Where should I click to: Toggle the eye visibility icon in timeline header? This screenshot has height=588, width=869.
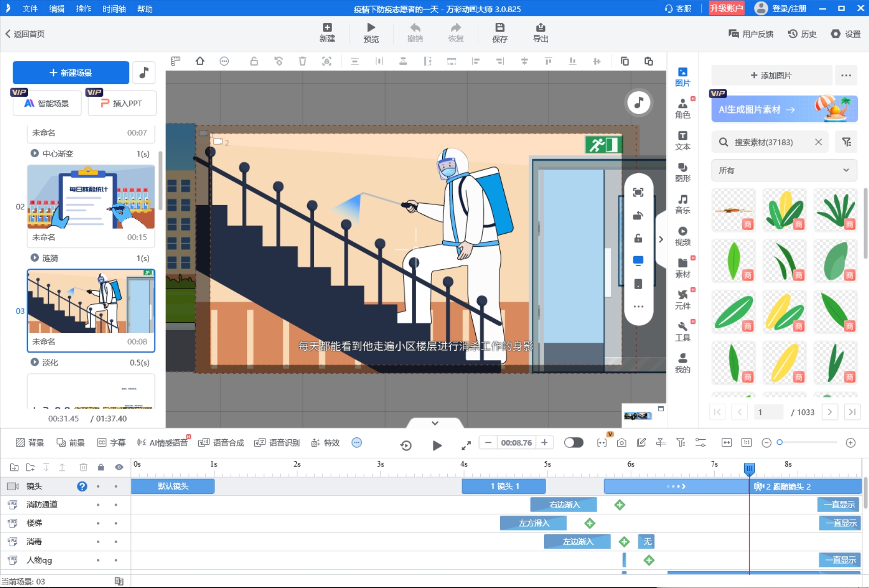(119, 467)
